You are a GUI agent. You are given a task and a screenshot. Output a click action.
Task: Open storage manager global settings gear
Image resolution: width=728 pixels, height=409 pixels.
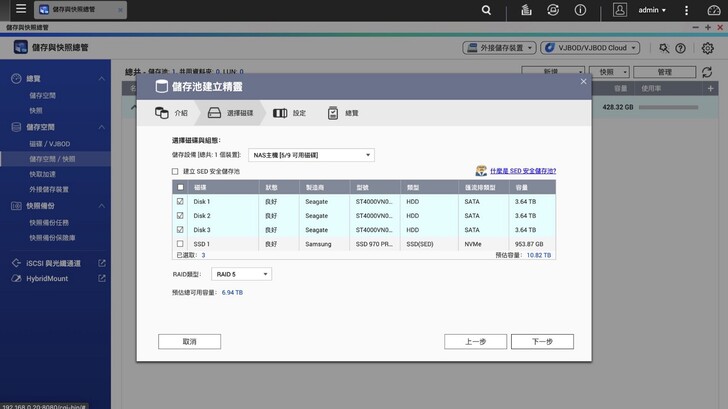coord(708,48)
